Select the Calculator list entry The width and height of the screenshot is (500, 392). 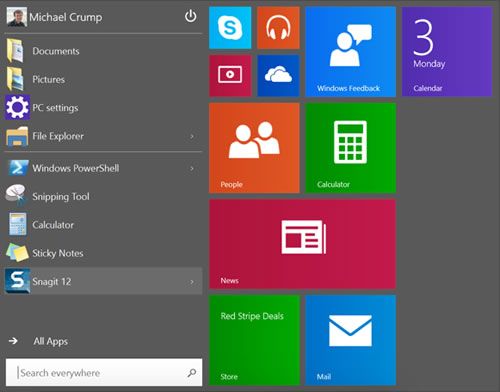pyautogui.click(x=103, y=225)
